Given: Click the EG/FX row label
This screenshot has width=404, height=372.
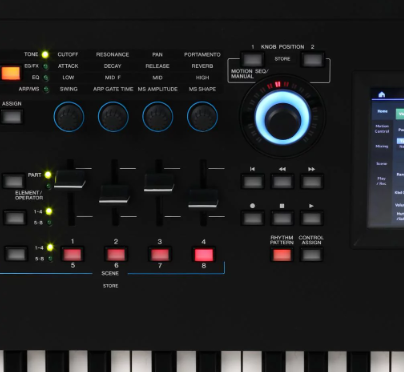Looking at the screenshot, I should tap(32, 66).
